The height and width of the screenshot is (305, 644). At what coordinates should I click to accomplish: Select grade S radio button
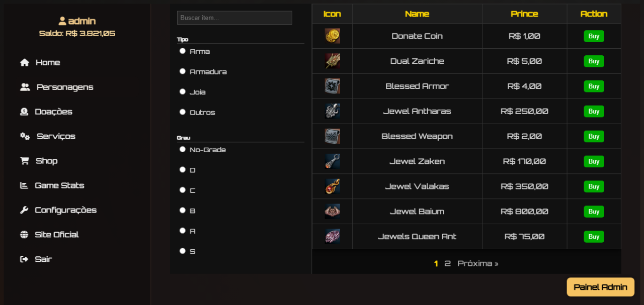tap(183, 251)
